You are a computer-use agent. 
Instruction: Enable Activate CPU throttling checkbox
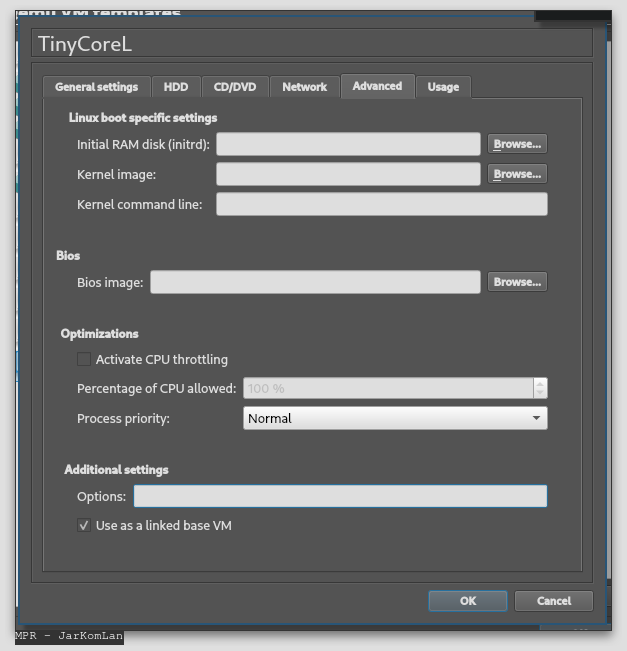pos(84,359)
